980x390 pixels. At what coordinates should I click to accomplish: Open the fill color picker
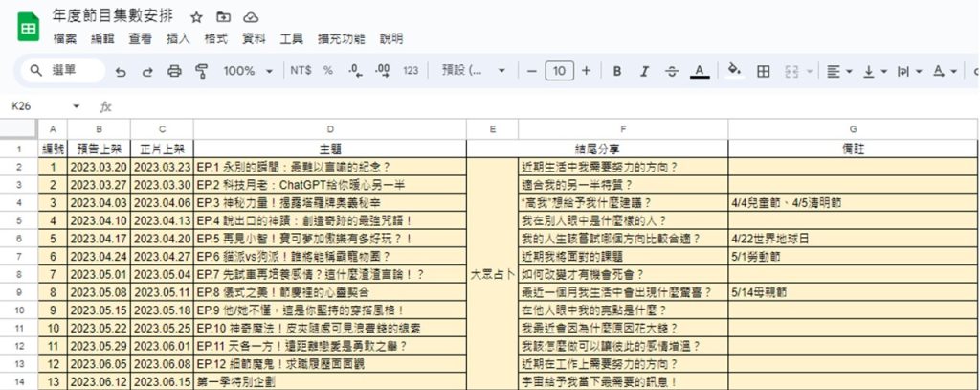[735, 70]
